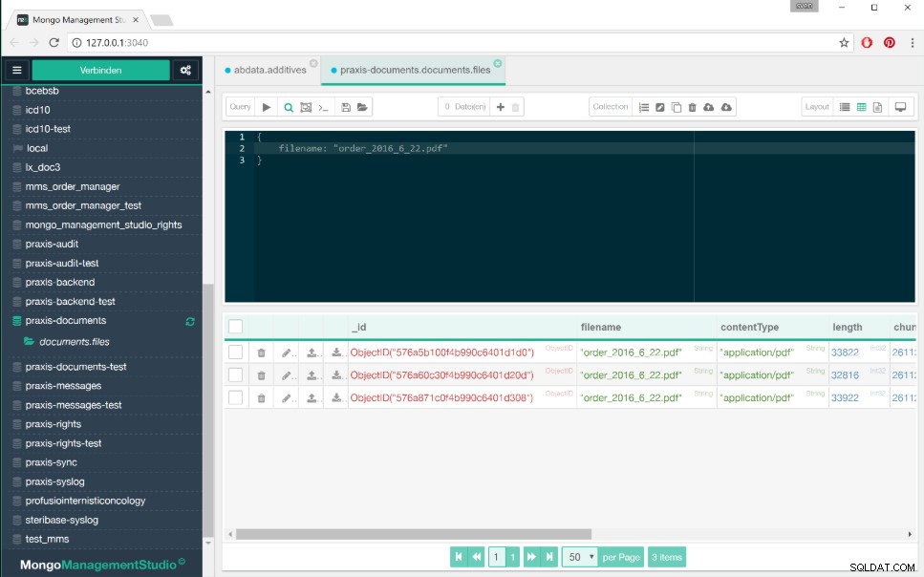Open connection settings gears icon
This screenshot has width=924, height=577.
185,70
